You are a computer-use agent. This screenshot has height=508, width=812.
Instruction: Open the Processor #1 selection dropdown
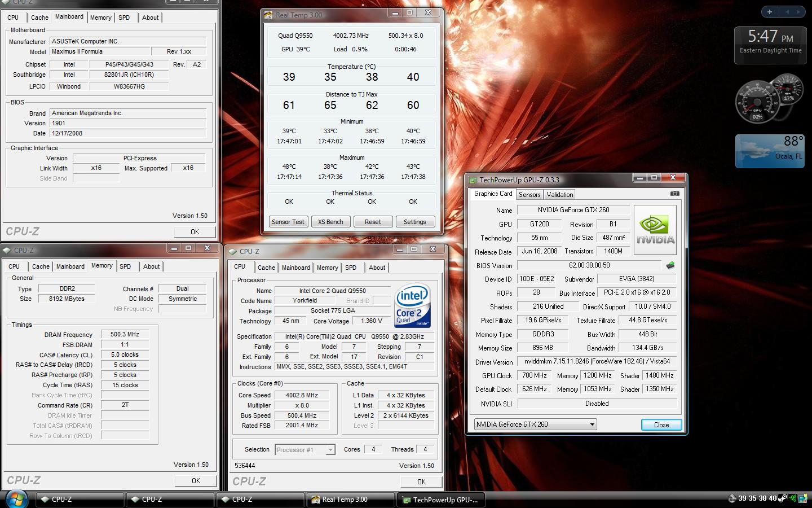pyautogui.click(x=305, y=449)
